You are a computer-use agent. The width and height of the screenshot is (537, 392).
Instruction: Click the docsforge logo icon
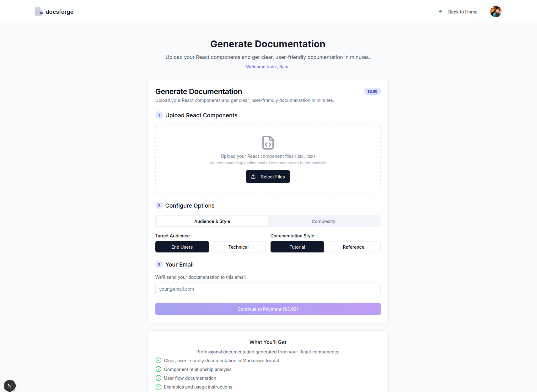[39, 12]
